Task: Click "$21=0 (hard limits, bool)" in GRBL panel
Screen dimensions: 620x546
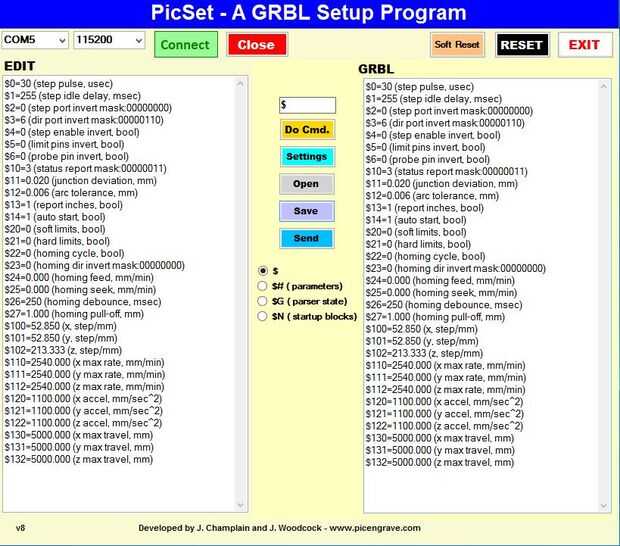Action: click(418, 244)
